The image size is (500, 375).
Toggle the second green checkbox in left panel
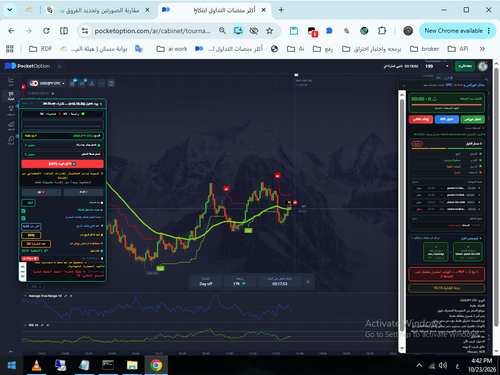coord(23,218)
